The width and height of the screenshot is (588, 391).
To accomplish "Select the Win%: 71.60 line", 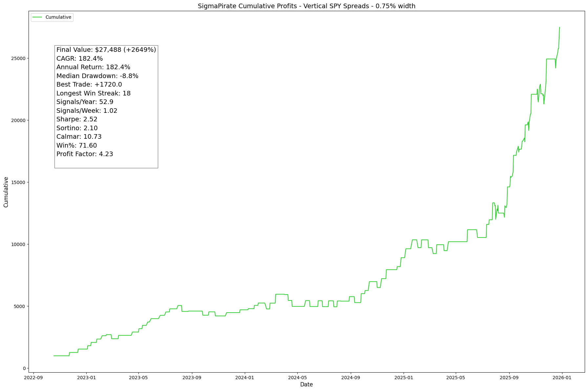I will point(76,146).
